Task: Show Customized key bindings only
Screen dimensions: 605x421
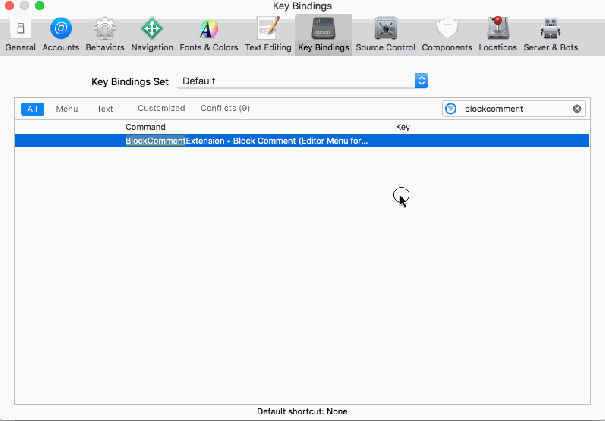Action: tap(161, 108)
